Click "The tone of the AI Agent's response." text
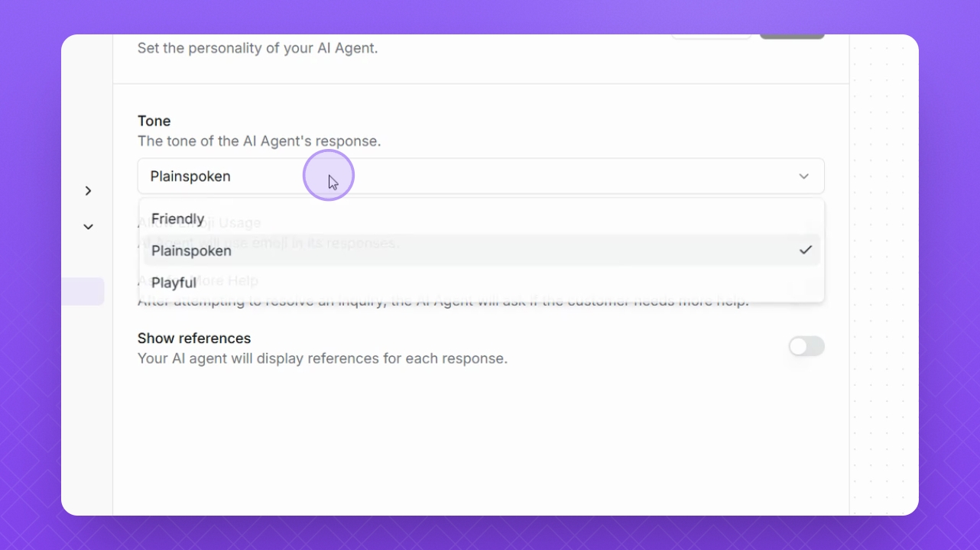The height and width of the screenshot is (550, 980). click(x=259, y=141)
